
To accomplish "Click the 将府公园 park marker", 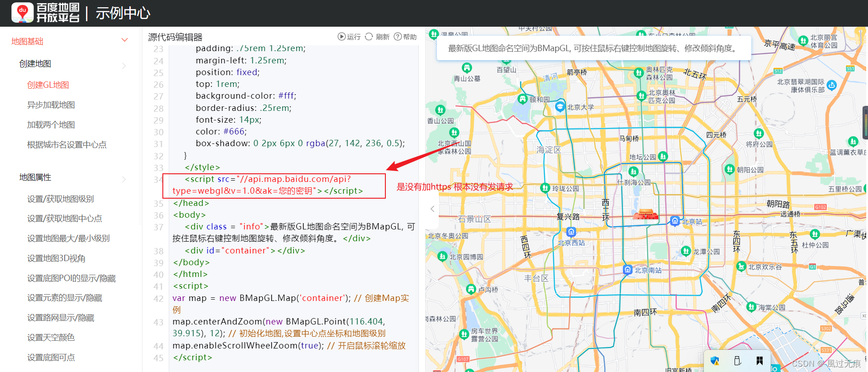I will 759,134.
